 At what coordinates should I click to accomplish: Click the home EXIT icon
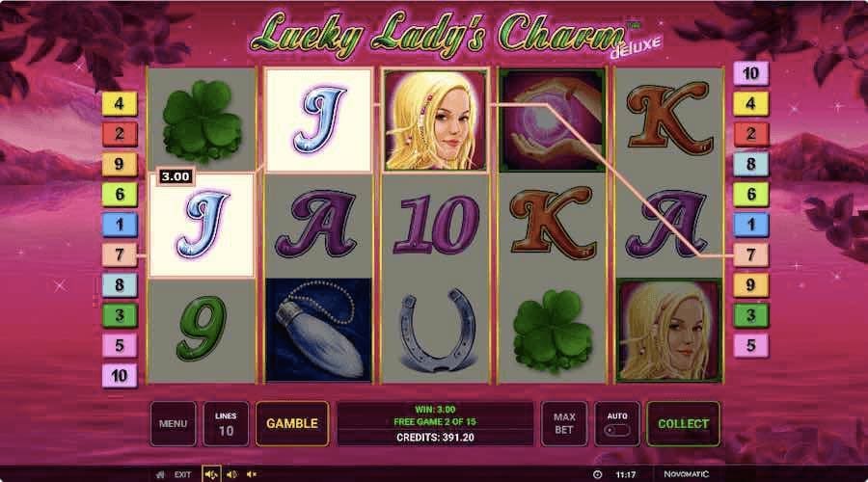160,475
